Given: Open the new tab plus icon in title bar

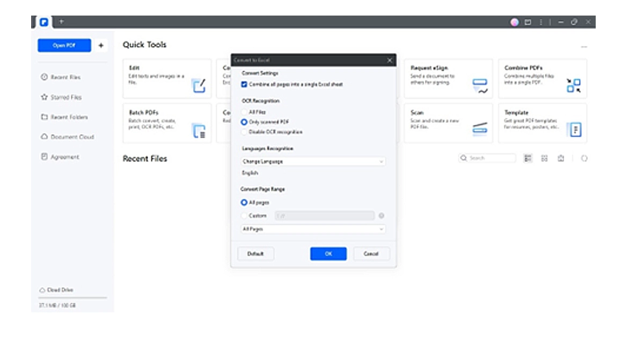Looking at the screenshot, I should point(61,22).
